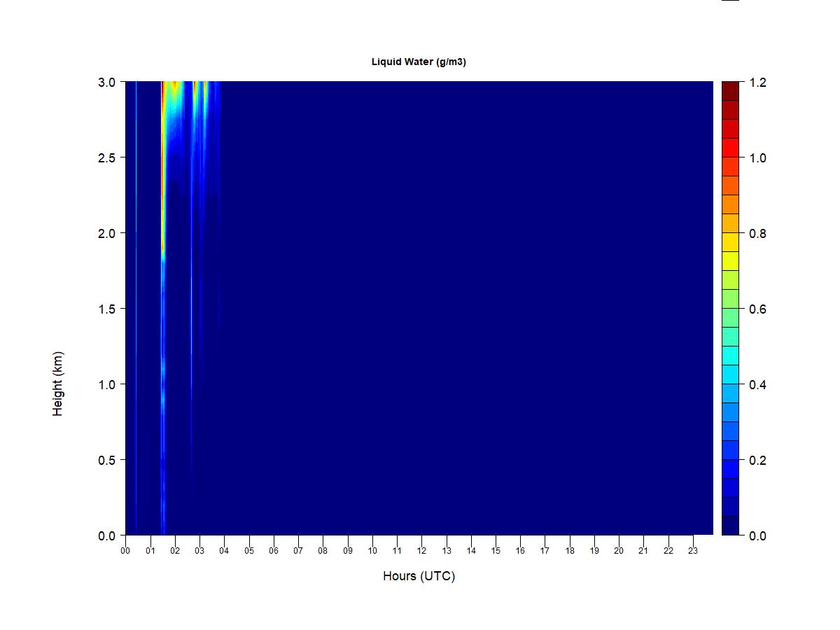Click the colorbar label '0.2'

coord(757,461)
